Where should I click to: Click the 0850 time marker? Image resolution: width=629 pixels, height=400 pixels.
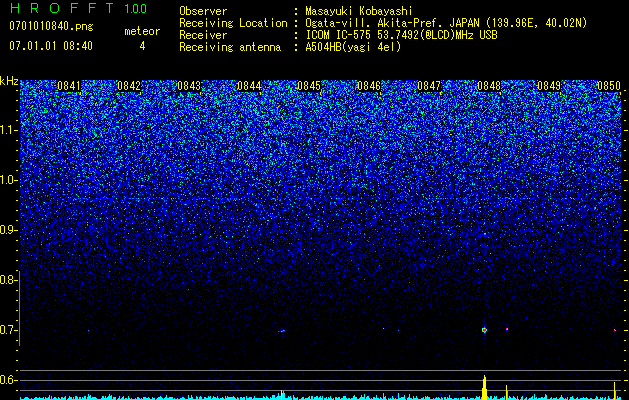[x=609, y=86]
